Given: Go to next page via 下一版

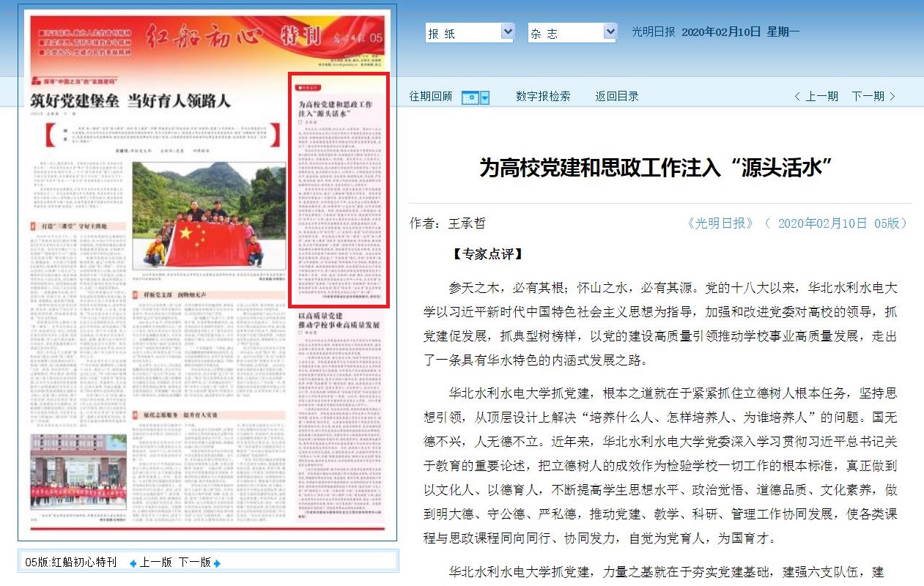Looking at the screenshot, I should coord(194,563).
